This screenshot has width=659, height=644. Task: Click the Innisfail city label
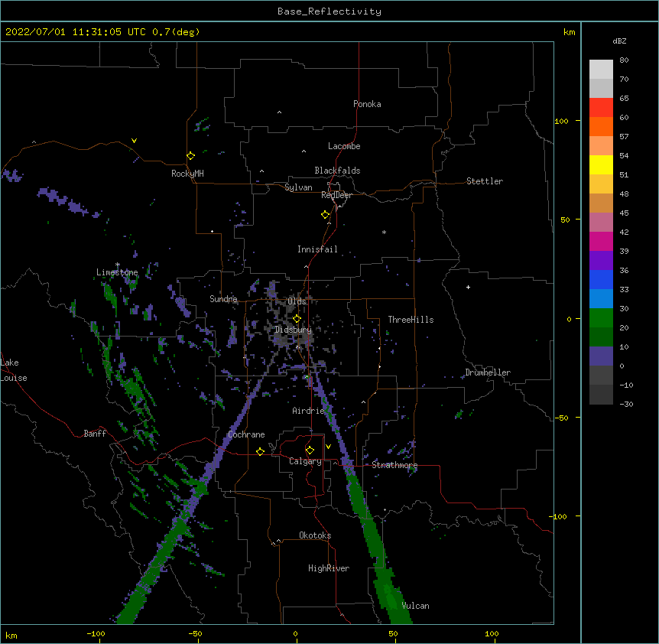(317, 249)
